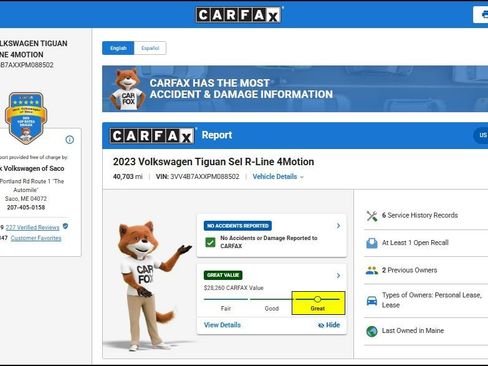Click the Previous Owners people icon
The height and width of the screenshot is (366, 488).
tap(372, 270)
